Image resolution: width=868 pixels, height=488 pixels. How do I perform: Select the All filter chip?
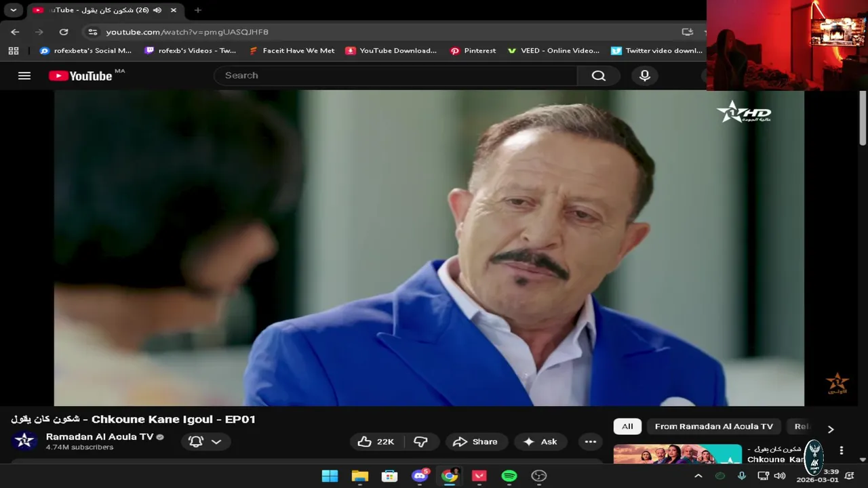(x=627, y=426)
